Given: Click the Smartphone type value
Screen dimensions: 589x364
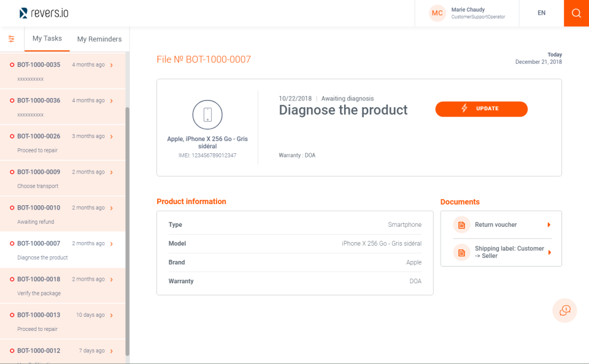Looking at the screenshot, I should pos(404,225).
